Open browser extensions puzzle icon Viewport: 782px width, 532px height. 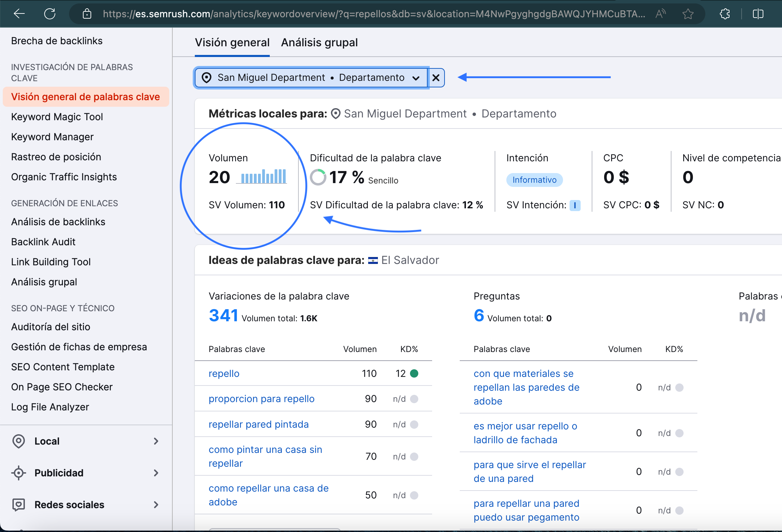(x=725, y=14)
